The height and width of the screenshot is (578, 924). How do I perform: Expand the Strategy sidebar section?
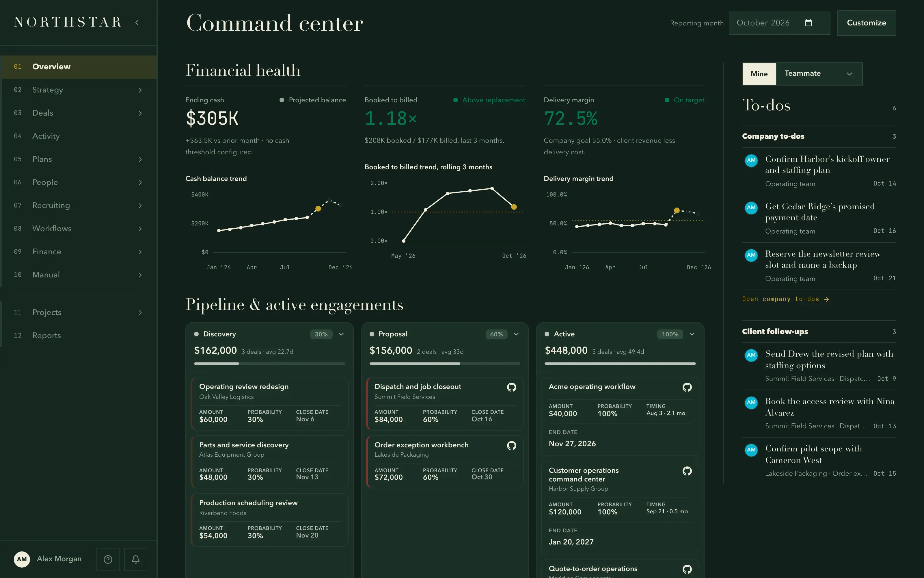[x=140, y=90]
